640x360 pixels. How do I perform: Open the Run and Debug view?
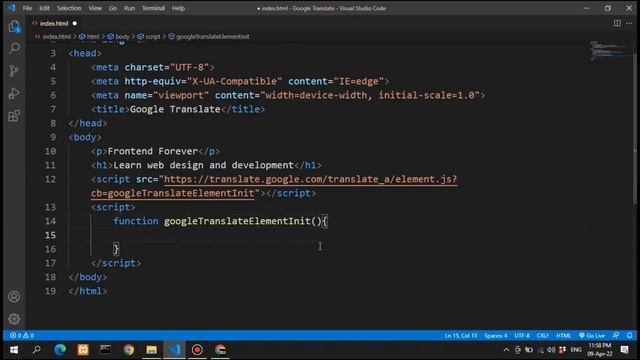coord(14,93)
